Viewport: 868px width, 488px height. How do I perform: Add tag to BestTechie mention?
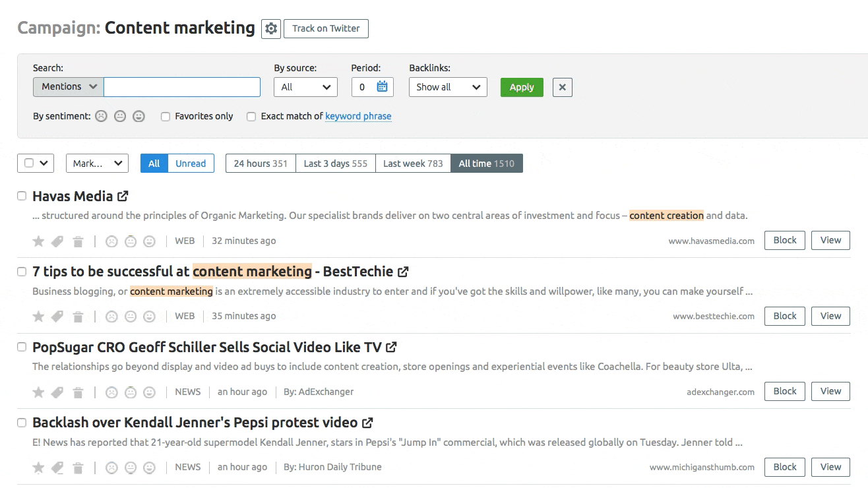pyautogui.click(x=57, y=317)
